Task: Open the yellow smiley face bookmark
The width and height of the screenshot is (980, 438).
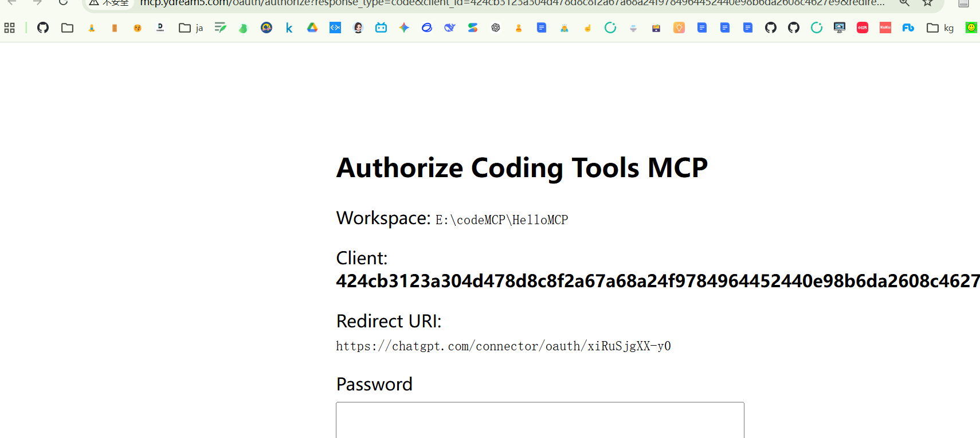Action: click(971, 28)
